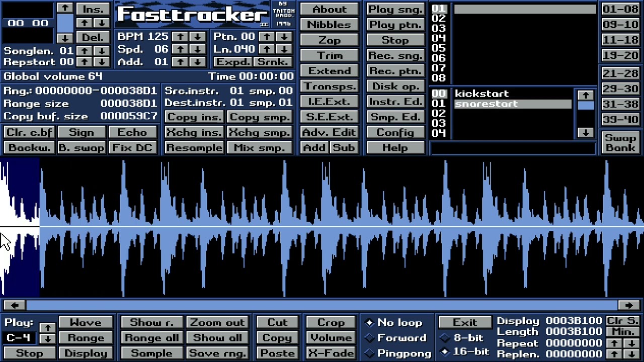Click Play ptn. button
The width and height of the screenshot is (644, 362).
(x=395, y=25)
